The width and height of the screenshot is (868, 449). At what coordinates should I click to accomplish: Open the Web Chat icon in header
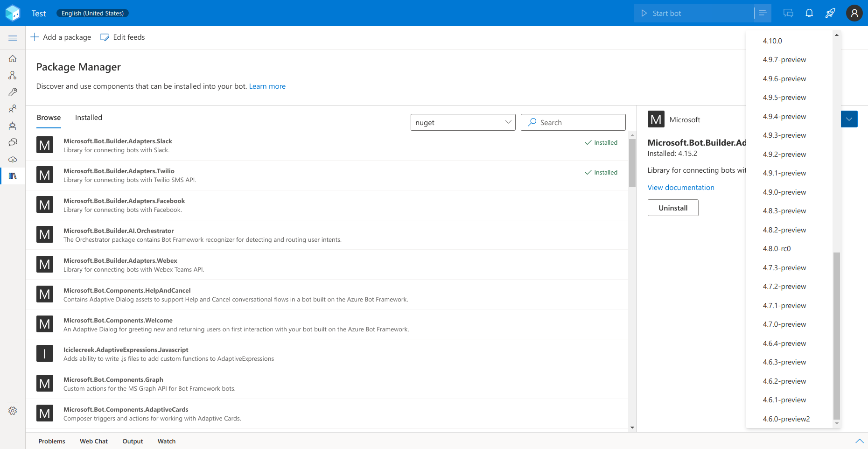[x=788, y=13]
